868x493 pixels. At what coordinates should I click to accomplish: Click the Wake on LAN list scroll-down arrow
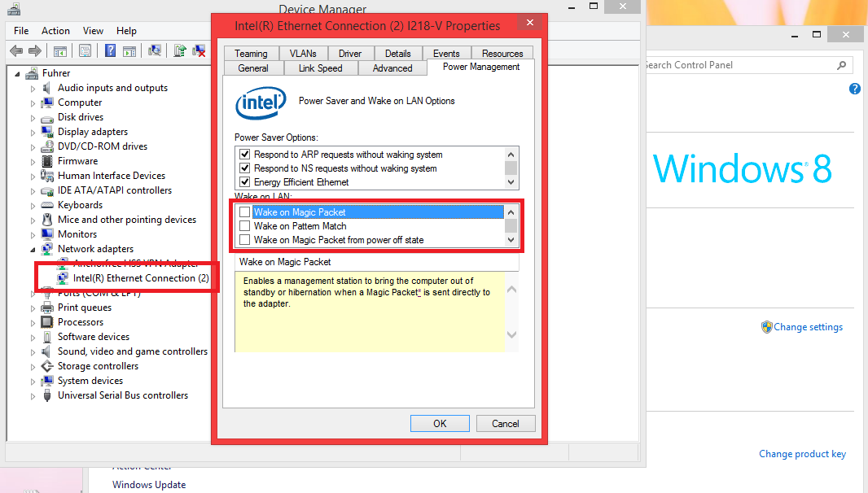click(511, 240)
